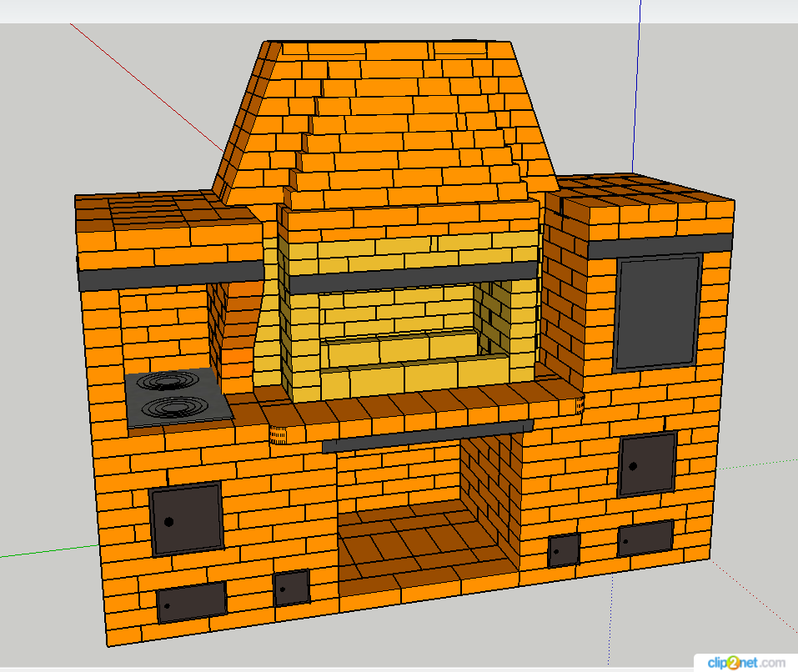Select the lower burner ring on cooktop
Image resolution: width=798 pixels, height=672 pixels.
pyautogui.click(x=175, y=408)
